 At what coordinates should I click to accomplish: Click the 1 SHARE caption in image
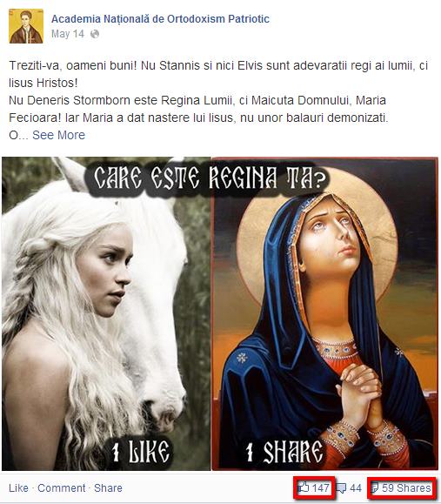pos(284,451)
